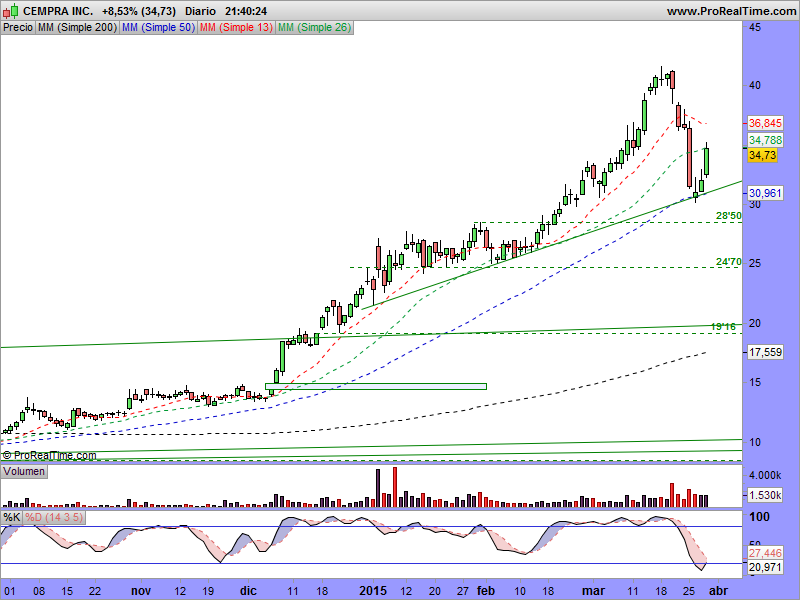Click the last green candlestick on the chart
This screenshot has height=600, width=800.
point(707,161)
